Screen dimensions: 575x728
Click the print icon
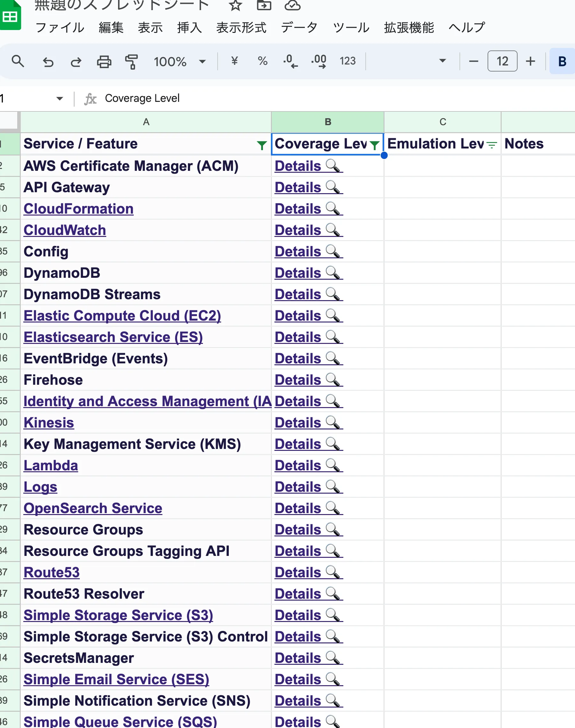[104, 62]
